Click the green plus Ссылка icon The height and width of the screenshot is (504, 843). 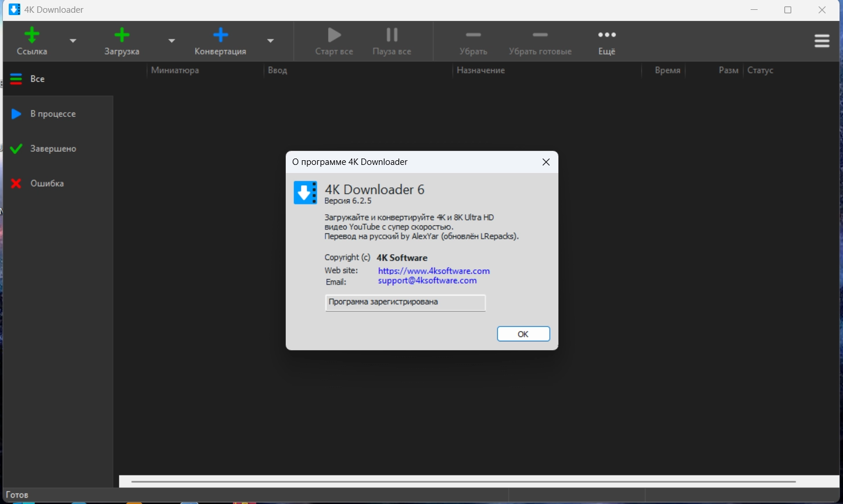coord(32,35)
